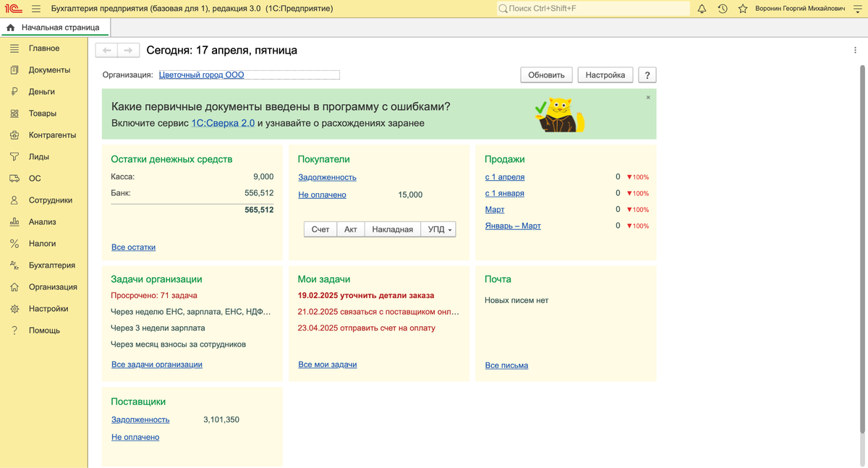Open the Сотрудники person icon
The height and width of the screenshot is (468, 868).
[x=14, y=200]
